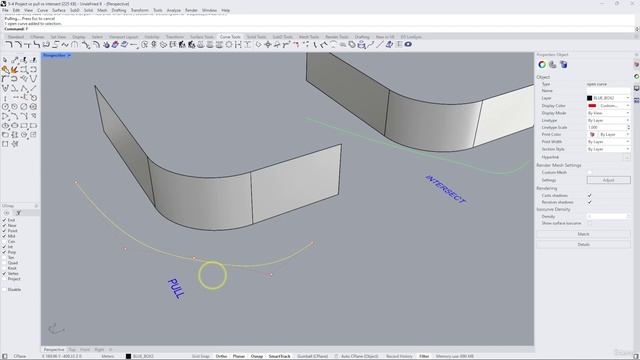Screen dimensions: 640x360
Task: Open the Display monitor panel tab on right edge
Action: coord(636,88)
